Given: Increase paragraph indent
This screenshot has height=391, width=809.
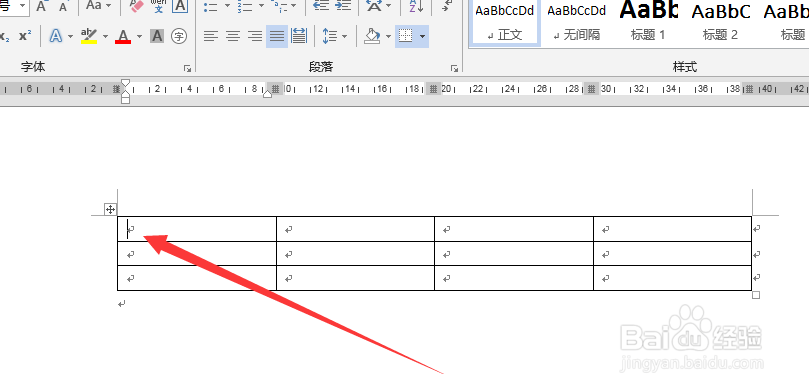Looking at the screenshot, I should tap(343, 6).
